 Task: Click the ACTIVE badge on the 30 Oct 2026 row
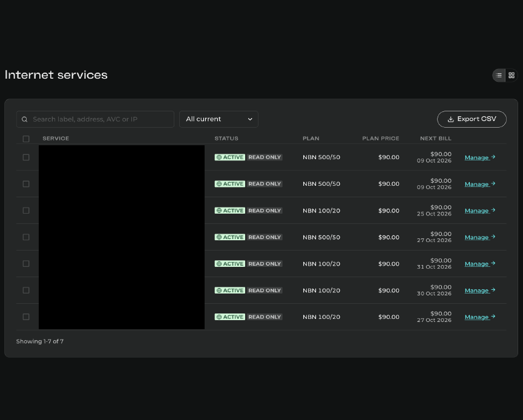(x=230, y=290)
